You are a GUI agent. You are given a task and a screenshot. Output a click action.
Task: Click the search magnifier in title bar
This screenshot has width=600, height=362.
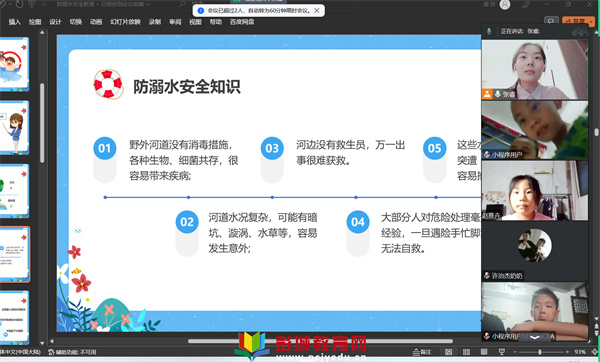[x=182, y=5]
